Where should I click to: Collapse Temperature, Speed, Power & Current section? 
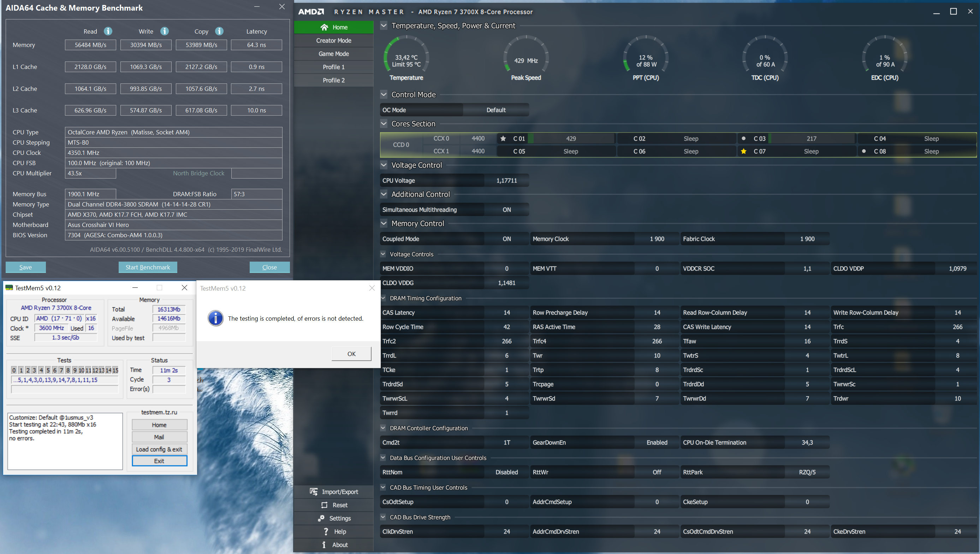pyautogui.click(x=384, y=25)
